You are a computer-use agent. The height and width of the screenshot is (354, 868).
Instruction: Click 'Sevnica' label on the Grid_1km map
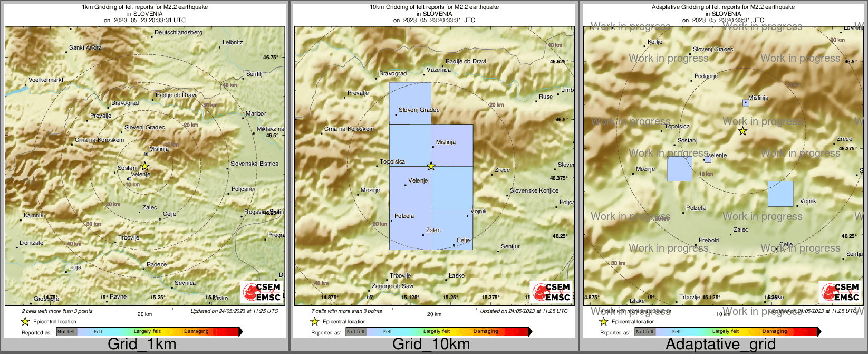point(185,283)
